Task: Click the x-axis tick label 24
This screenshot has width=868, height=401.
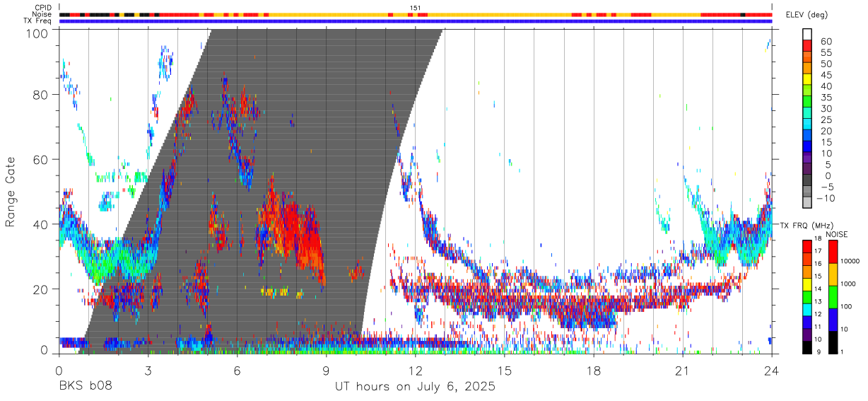Action: (771, 371)
